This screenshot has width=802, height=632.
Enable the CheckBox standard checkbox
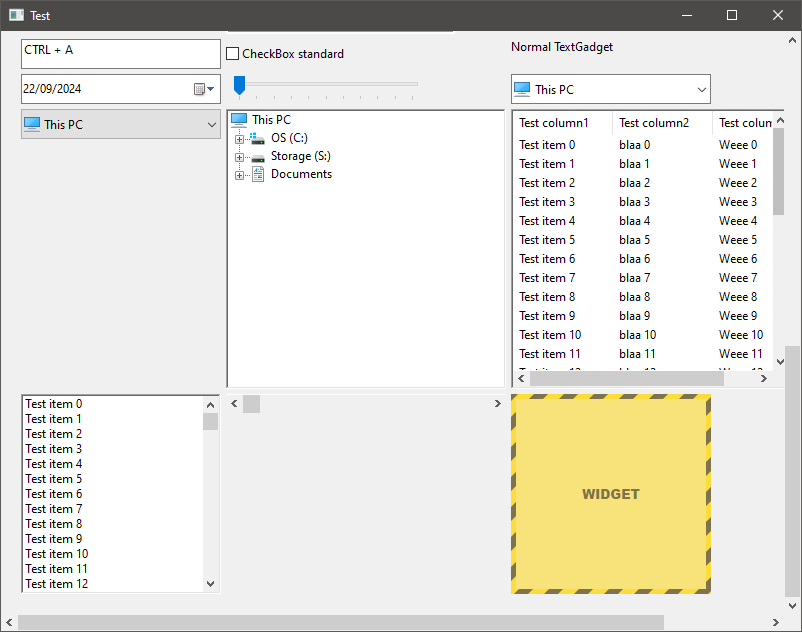(233, 54)
